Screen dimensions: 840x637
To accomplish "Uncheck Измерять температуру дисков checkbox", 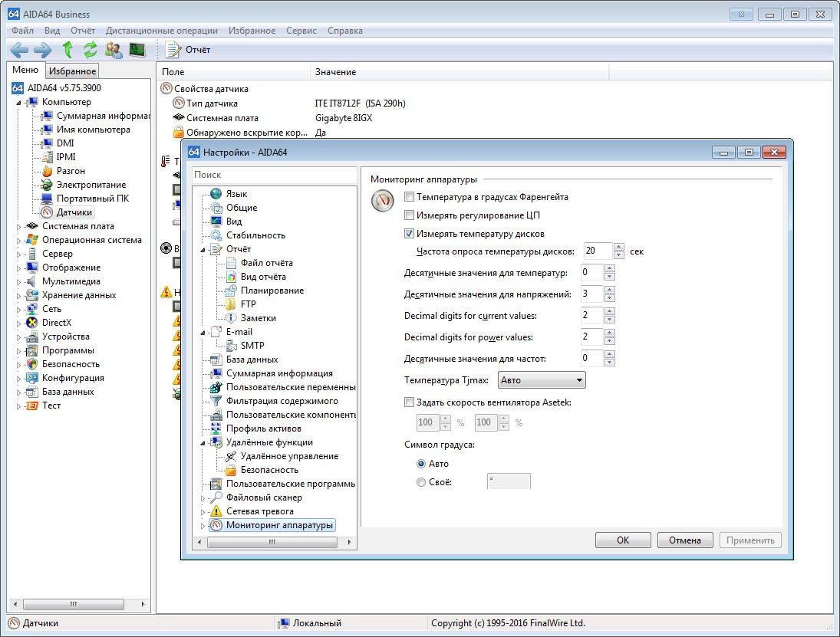I will [410, 233].
